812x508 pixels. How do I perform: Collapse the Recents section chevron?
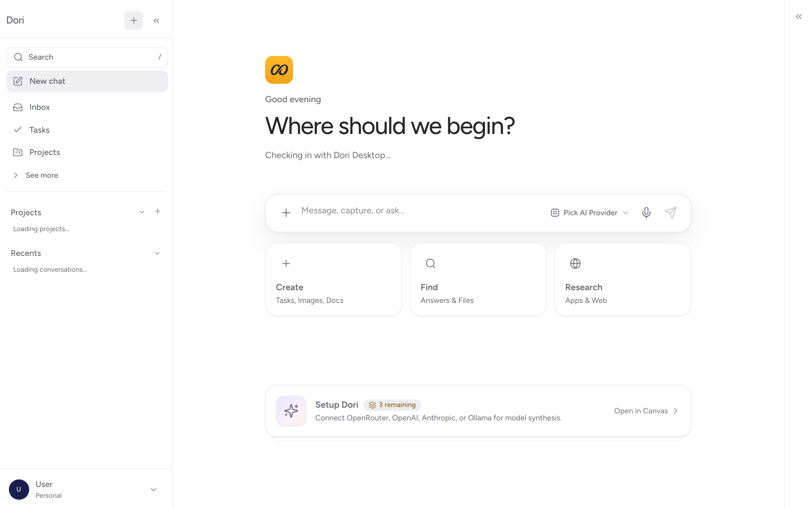[x=157, y=253]
